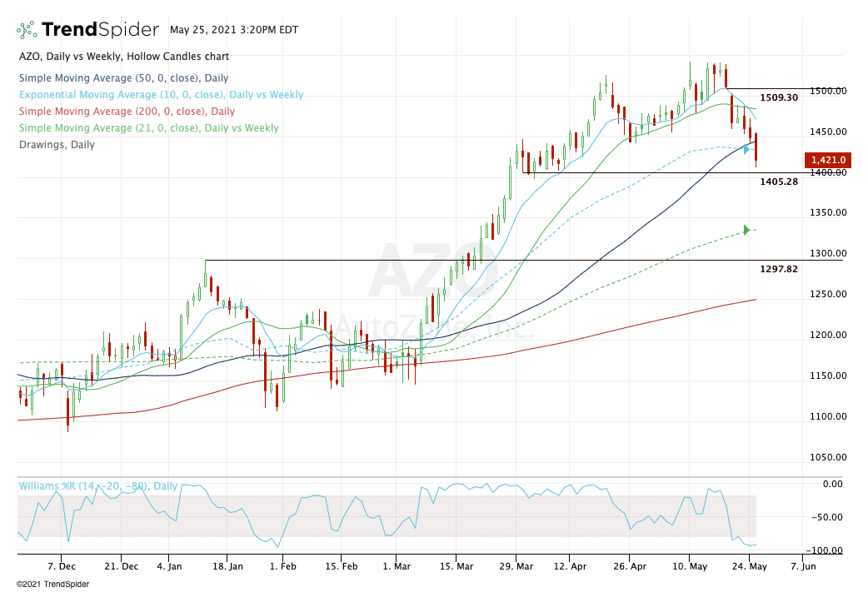Image resolution: width=868 pixels, height=592 pixels.
Task: Open the Simple Moving Average (21) indicator settings
Action: (148, 128)
